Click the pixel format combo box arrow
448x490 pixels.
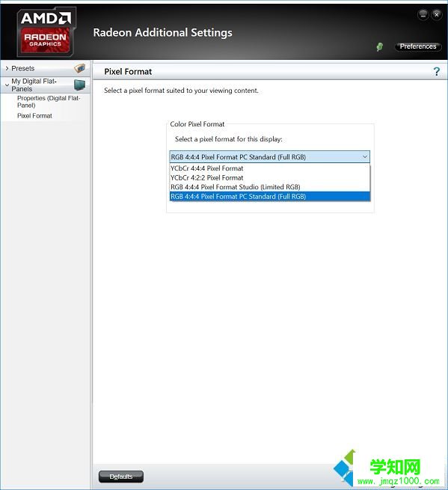pos(364,157)
